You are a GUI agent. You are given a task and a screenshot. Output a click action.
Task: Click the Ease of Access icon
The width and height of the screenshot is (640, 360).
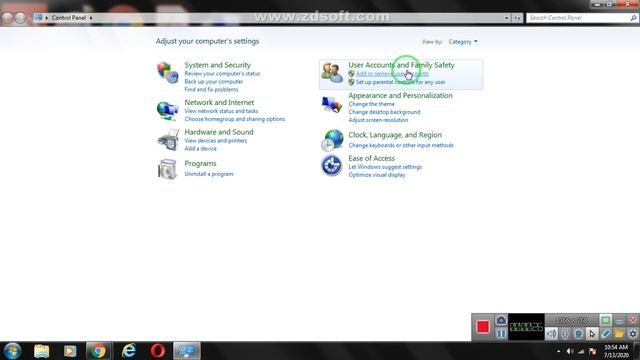tap(332, 165)
